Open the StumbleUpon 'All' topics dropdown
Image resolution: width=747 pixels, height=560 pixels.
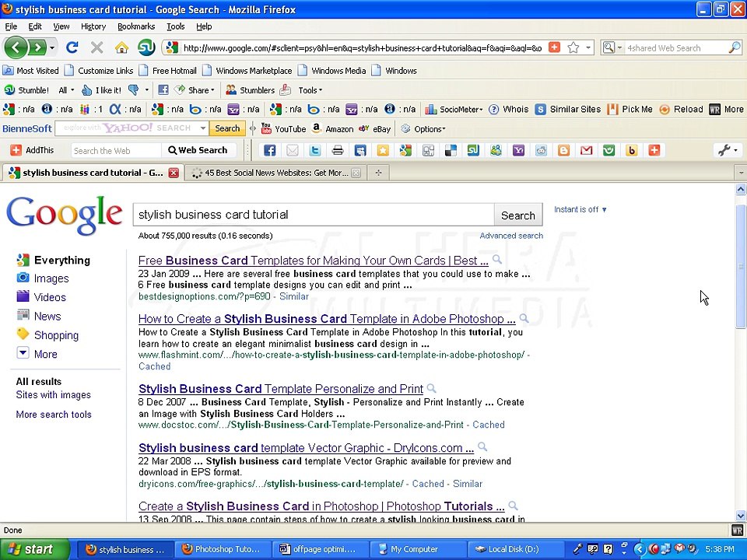(x=67, y=90)
